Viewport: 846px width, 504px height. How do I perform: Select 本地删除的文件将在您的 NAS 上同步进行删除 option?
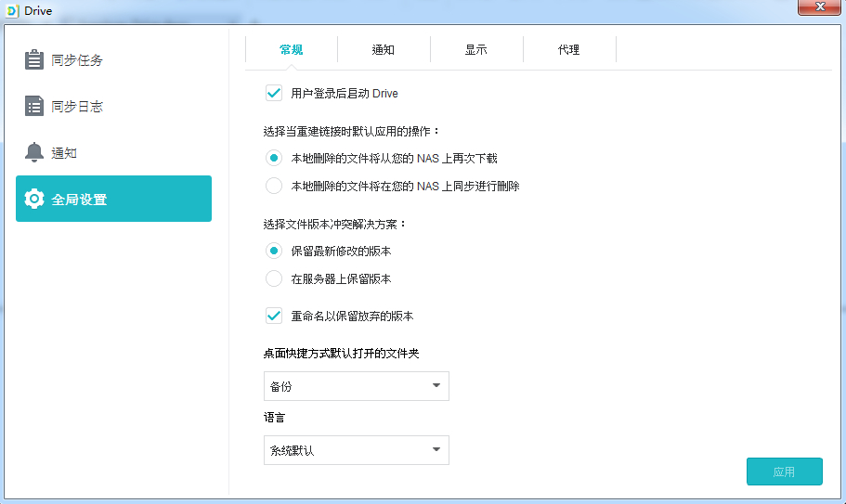tap(274, 186)
